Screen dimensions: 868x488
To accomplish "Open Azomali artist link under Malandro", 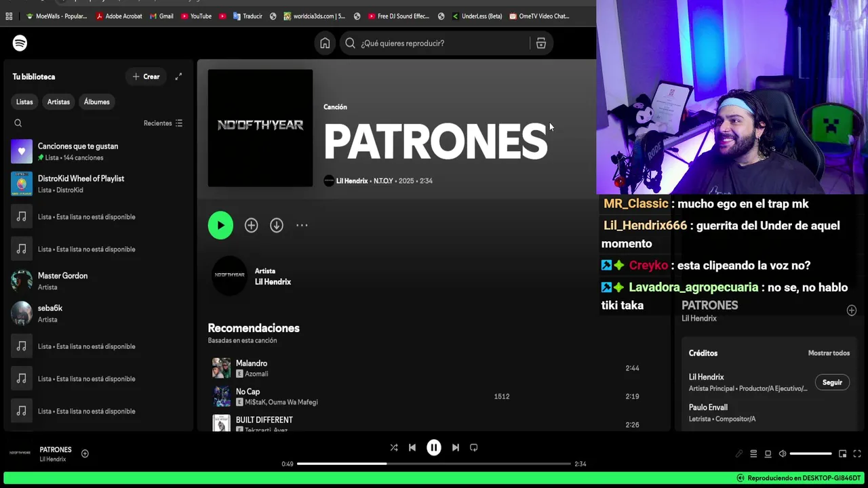I will (x=256, y=374).
